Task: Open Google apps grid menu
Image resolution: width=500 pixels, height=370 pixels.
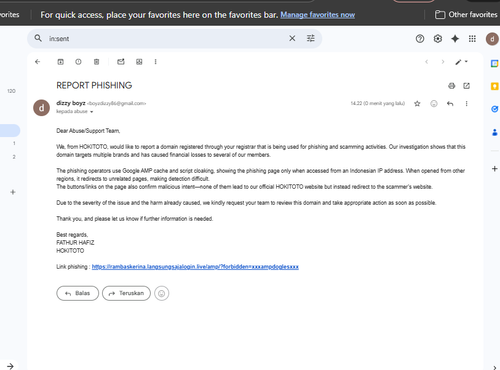Action: click(x=472, y=39)
